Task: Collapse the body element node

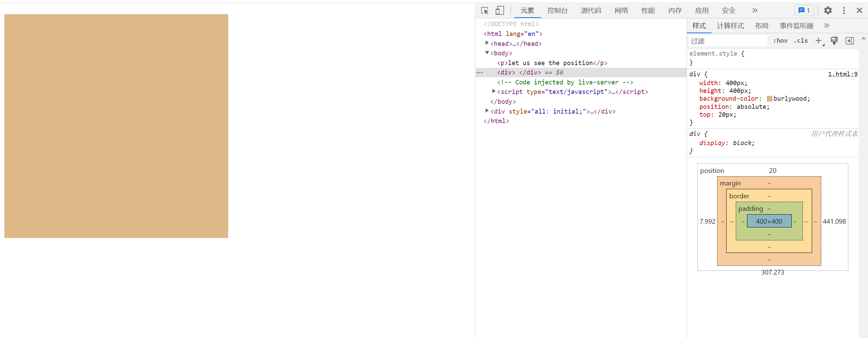Action: click(487, 53)
